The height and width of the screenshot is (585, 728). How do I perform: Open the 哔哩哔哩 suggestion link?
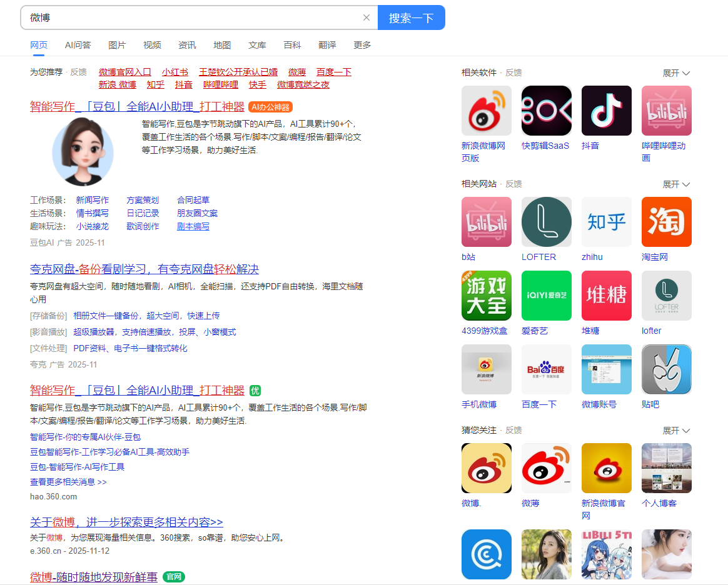click(221, 84)
